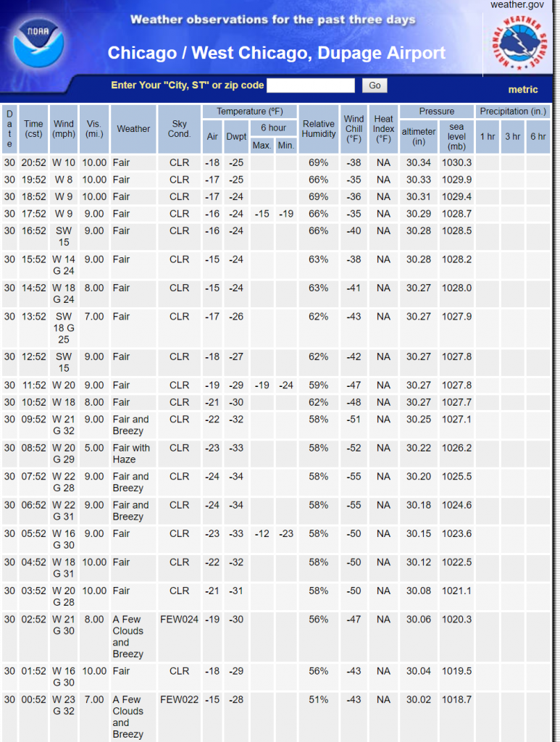This screenshot has width=560, height=742.
Task: Switch units with the metric link
Action: [522, 89]
